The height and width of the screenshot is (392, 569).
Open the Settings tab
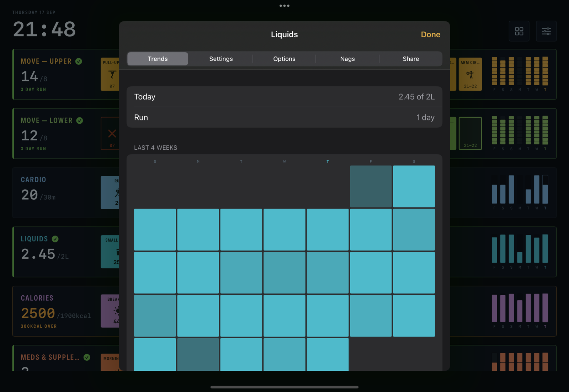pyautogui.click(x=221, y=59)
